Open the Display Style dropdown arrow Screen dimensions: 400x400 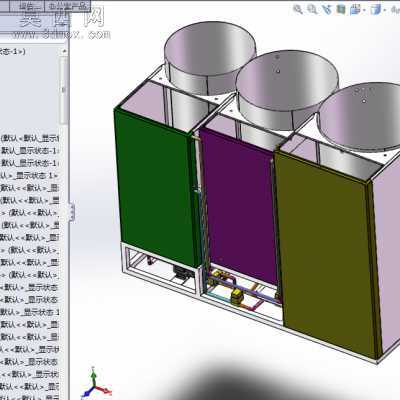(384, 10)
